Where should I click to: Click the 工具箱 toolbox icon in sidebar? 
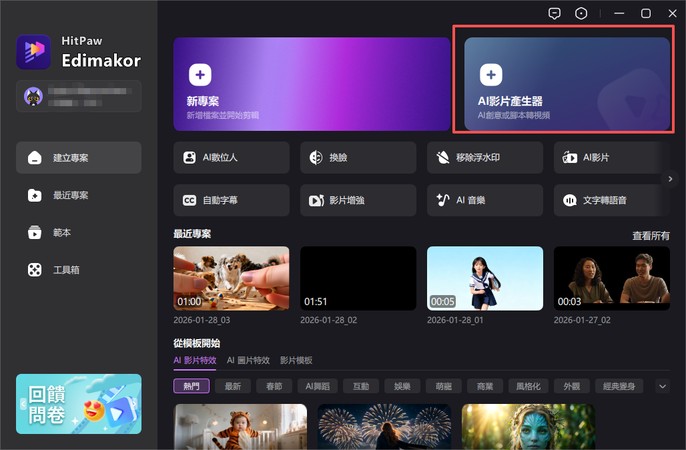tap(35, 270)
